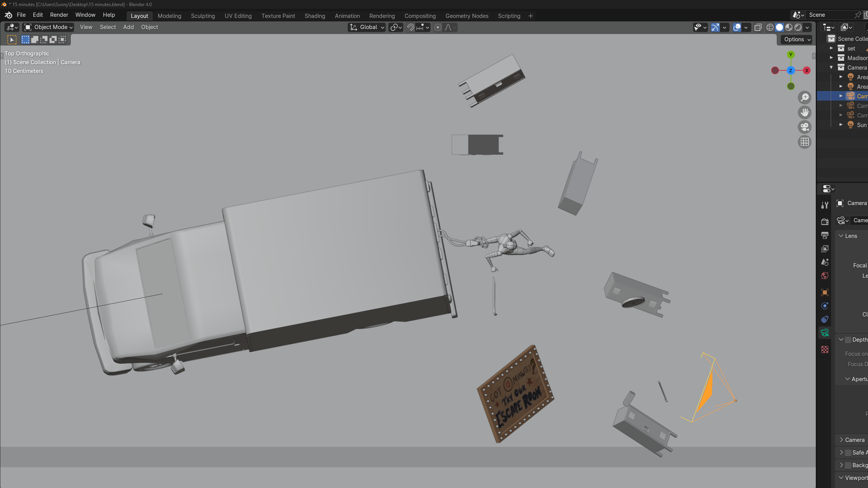Enable Background Images checkbox
The image size is (868, 488).
coord(848,465)
